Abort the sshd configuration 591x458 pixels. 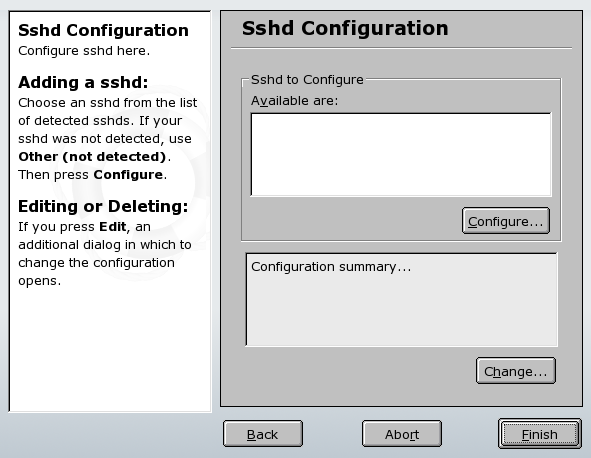pos(402,434)
